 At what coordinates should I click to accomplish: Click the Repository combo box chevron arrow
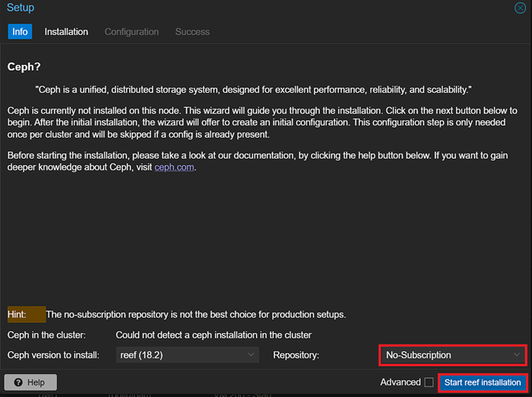[518, 355]
